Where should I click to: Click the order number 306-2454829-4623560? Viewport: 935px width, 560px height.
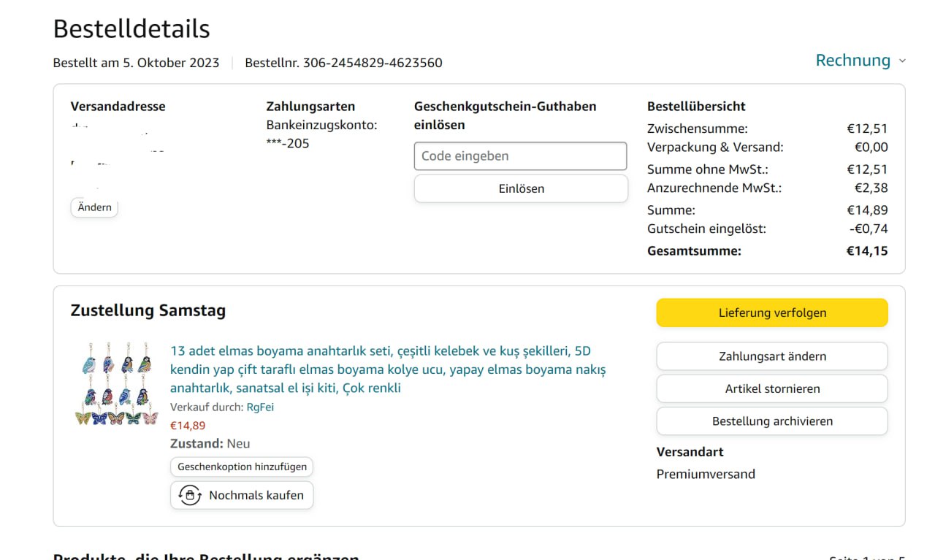click(x=373, y=63)
